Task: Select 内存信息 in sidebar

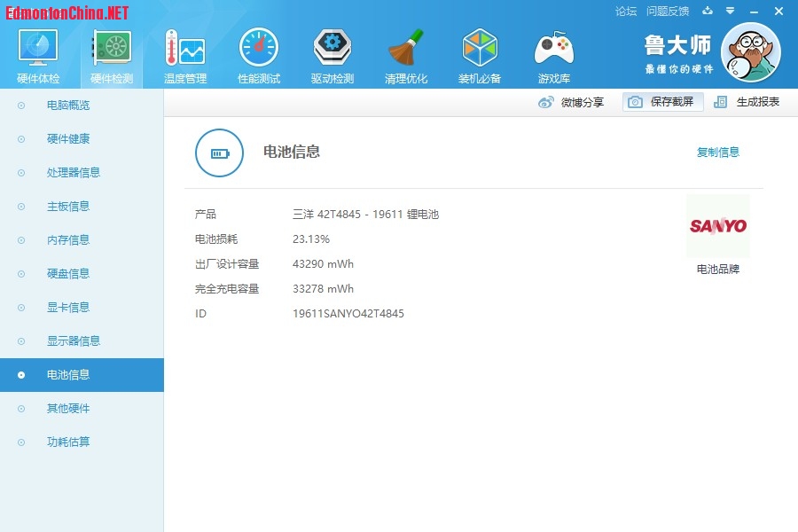Action: 82,239
